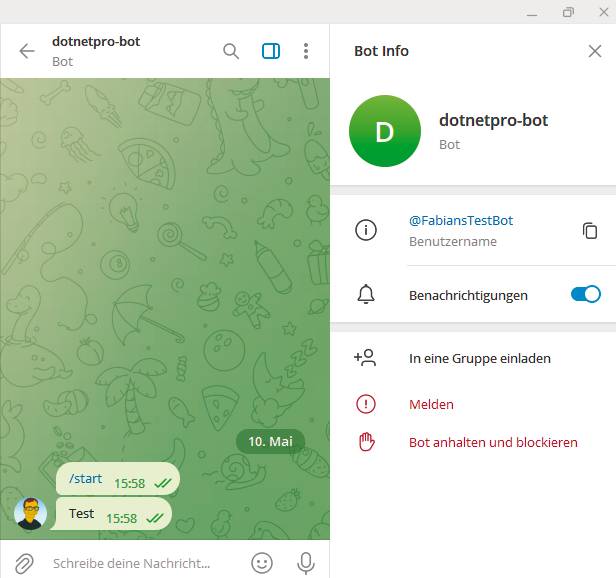Click the dotnetpro-bot name in Bot Info
Viewport: 616px width, 578px height.
[x=493, y=120]
